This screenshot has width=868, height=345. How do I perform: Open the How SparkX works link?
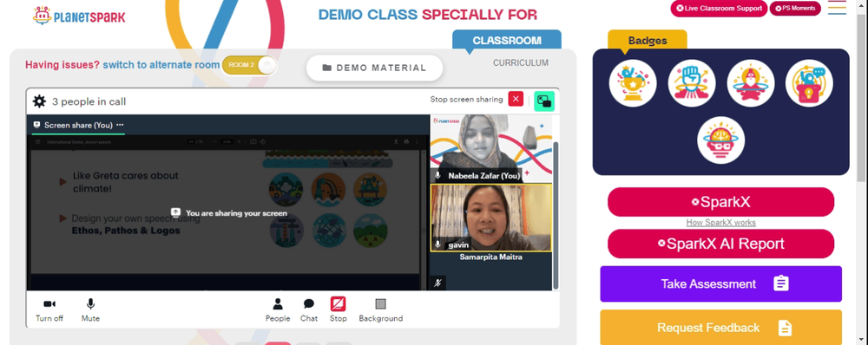coord(720,223)
